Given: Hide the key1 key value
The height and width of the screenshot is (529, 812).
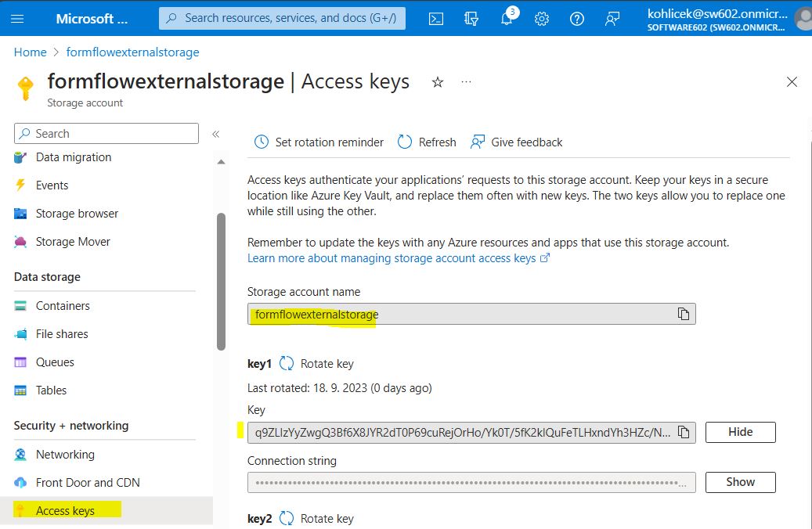Looking at the screenshot, I should tap(740, 432).
